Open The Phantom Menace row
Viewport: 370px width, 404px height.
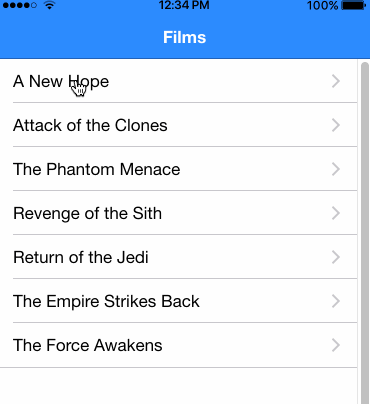(x=178, y=169)
